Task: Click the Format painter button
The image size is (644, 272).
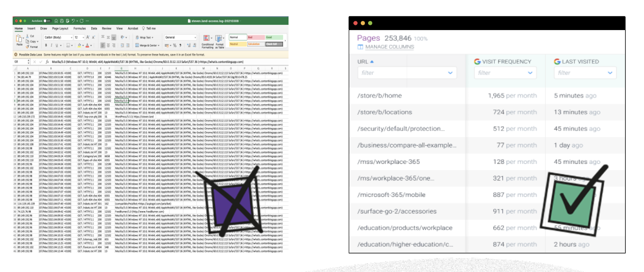Action: click(x=32, y=47)
